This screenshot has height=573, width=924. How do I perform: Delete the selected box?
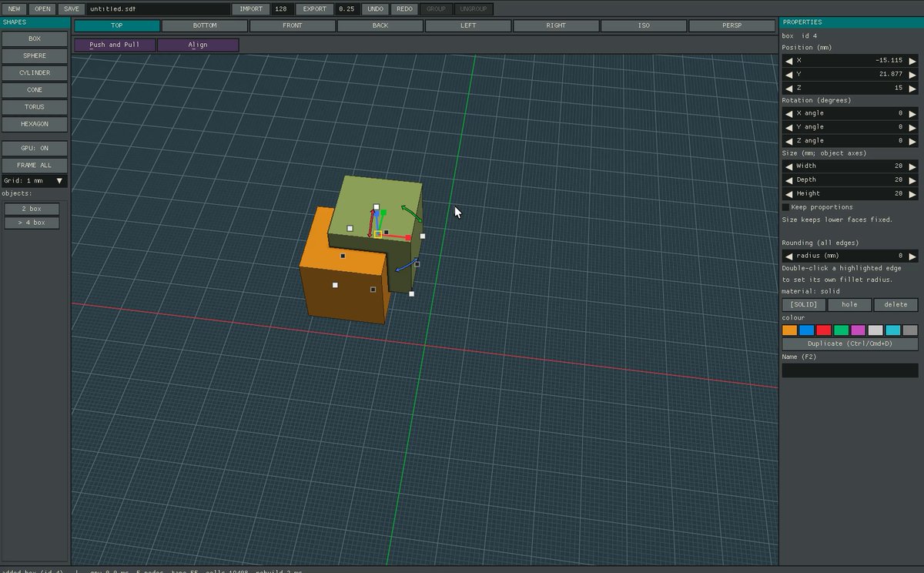[896, 304]
